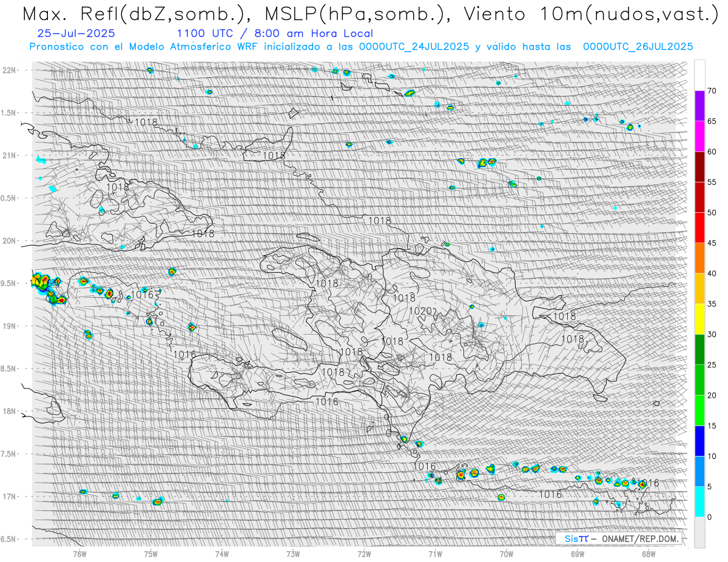Select the '8.5N' latitude label

pos(9,369)
